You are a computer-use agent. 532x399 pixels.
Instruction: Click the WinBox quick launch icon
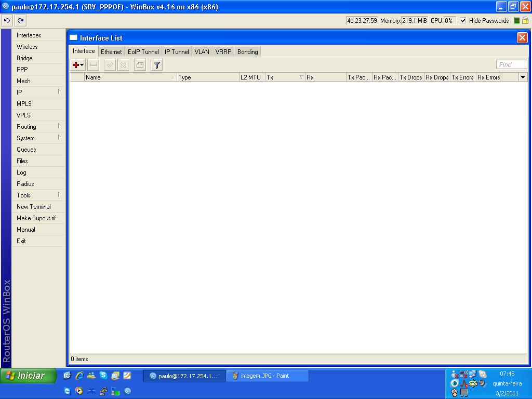click(x=128, y=391)
